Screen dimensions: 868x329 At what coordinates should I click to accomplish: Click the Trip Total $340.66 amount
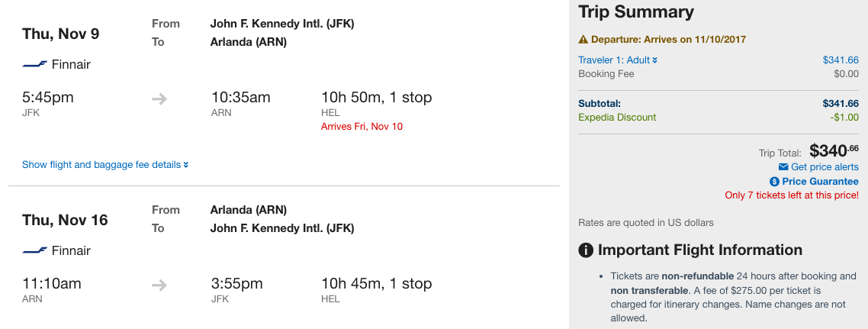pyautogui.click(x=834, y=150)
